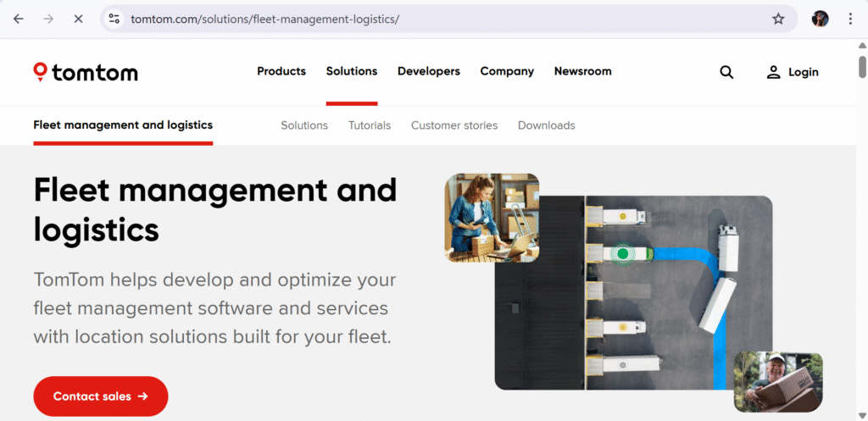Click the Fleet management and logistics heading
The image size is (868, 421).
214,210
